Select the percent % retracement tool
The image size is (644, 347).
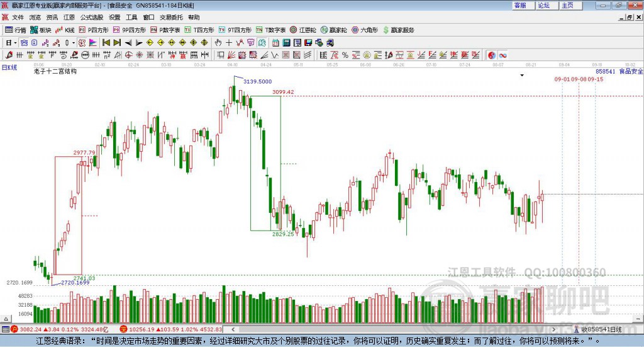(345, 55)
